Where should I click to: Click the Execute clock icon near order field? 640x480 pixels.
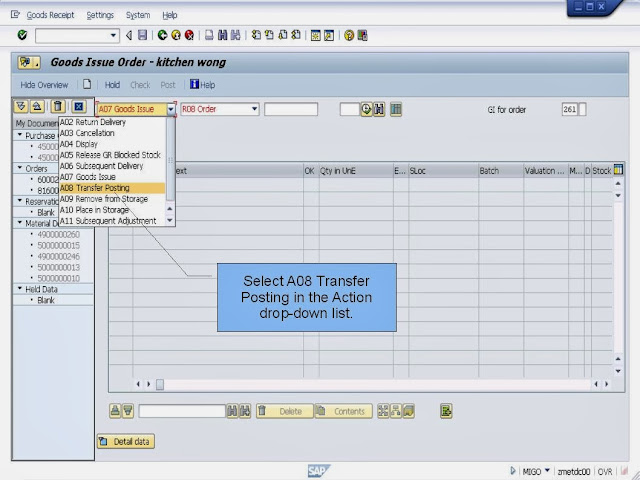click(x=366, y=109)
